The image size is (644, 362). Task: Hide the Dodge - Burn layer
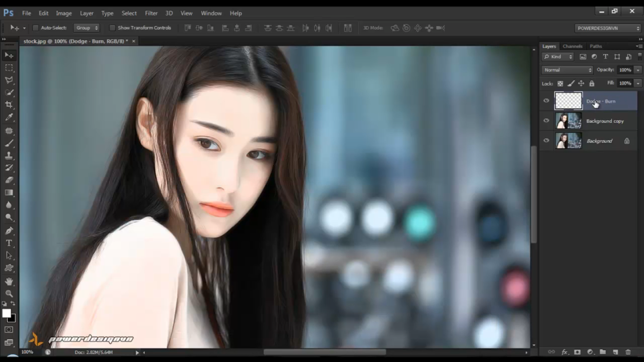pos(546,101)
